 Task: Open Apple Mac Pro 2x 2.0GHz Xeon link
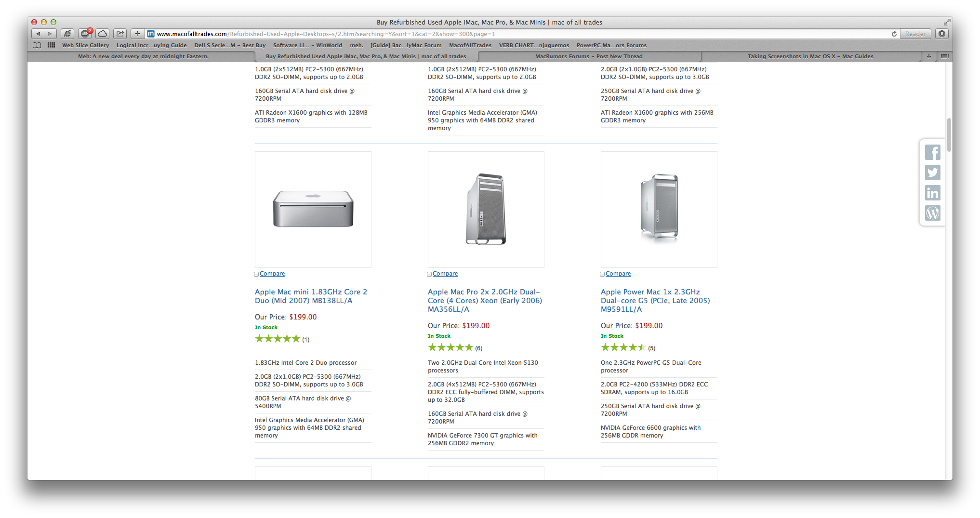485,301
